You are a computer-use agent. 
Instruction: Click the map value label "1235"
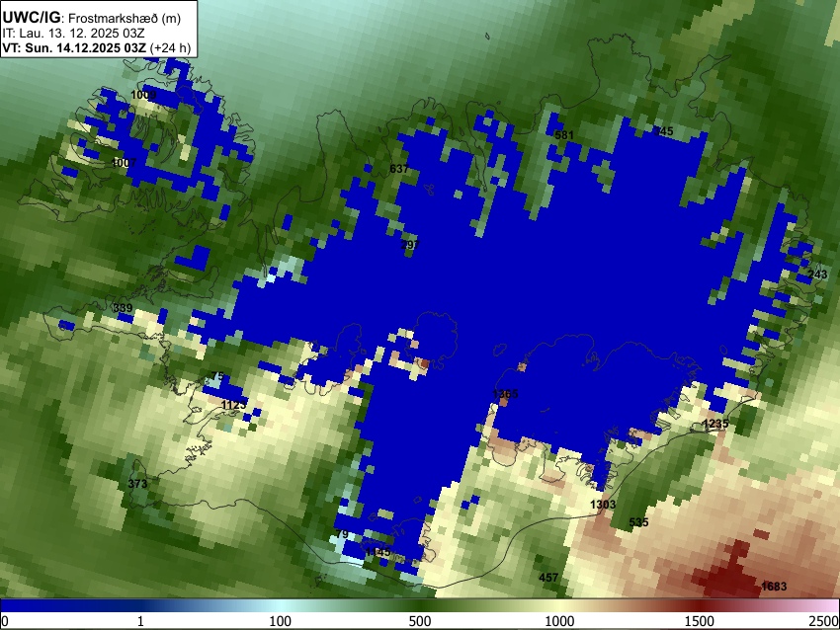tap(715, 424)
